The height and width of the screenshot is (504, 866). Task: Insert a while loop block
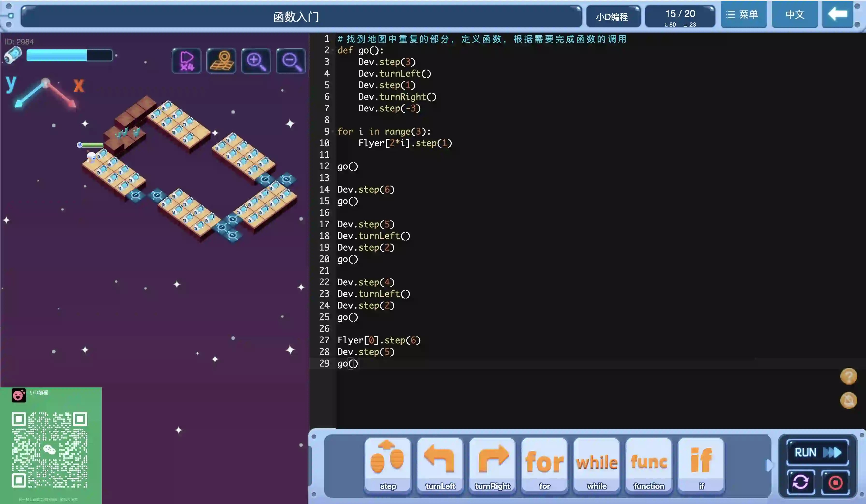click(597, 464)
